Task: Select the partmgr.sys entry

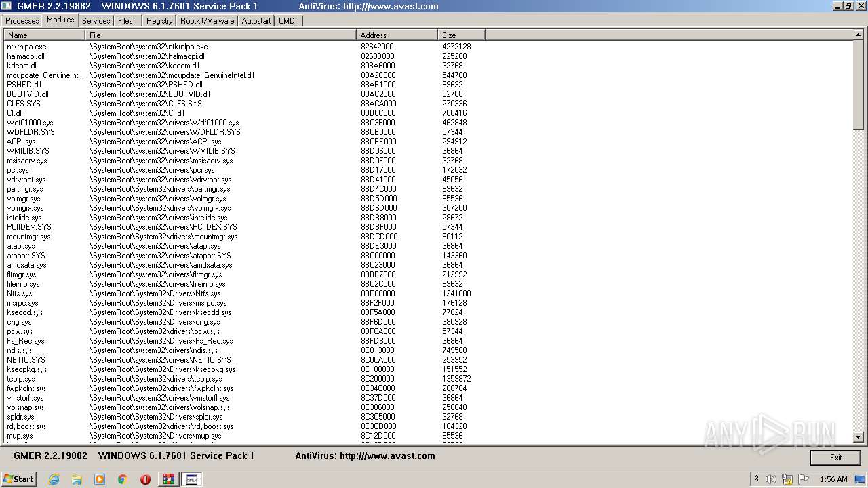Action: click(x=25, y=189)
